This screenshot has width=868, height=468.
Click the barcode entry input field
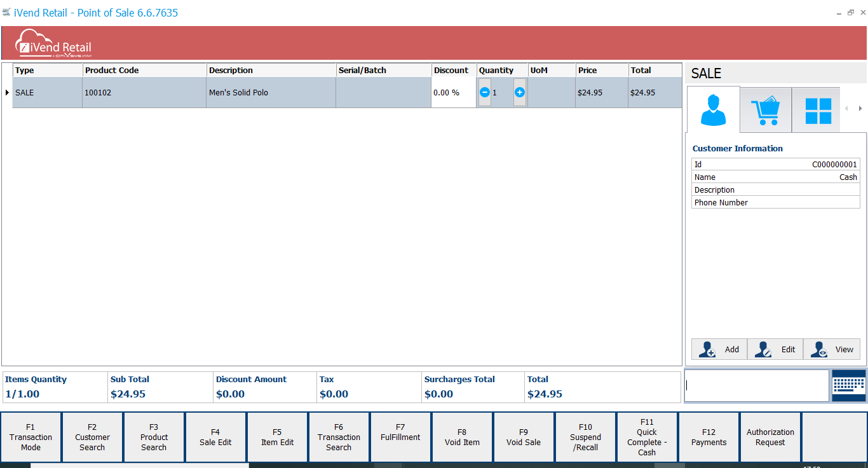(x=757, y=386)
